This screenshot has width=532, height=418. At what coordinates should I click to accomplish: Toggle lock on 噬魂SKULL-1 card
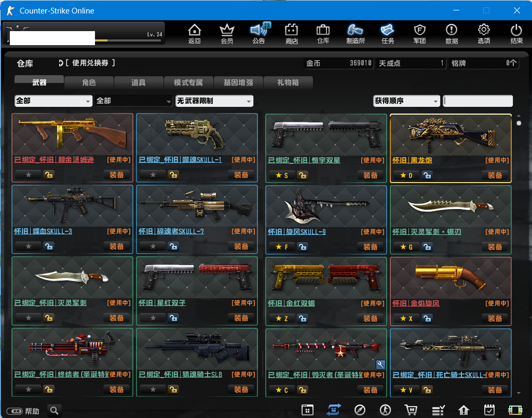pyautogui.click(x=173, y=175)
